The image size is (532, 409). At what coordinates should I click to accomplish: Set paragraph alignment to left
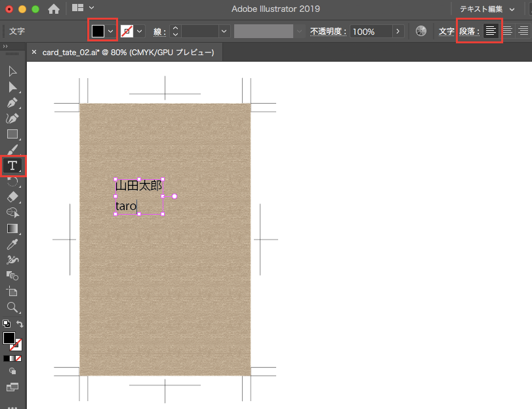[491, 31]
